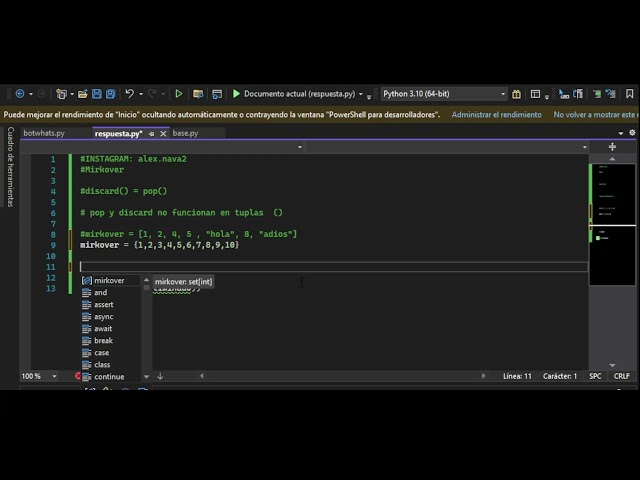Image resolution: width=640 pixels, height=480 pixels.
Task: Click the Python packages gift icon
Action: pyautogui.click(x=516, y=94)
